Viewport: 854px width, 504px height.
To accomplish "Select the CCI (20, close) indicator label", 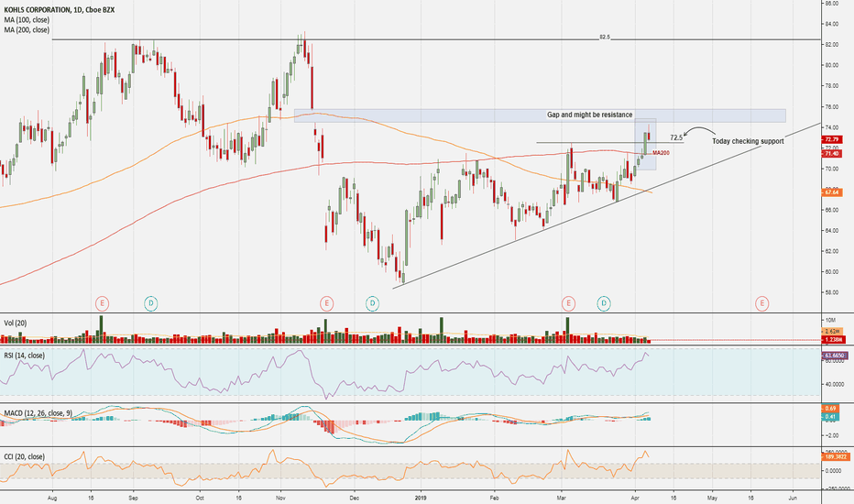I will [25, 456].
